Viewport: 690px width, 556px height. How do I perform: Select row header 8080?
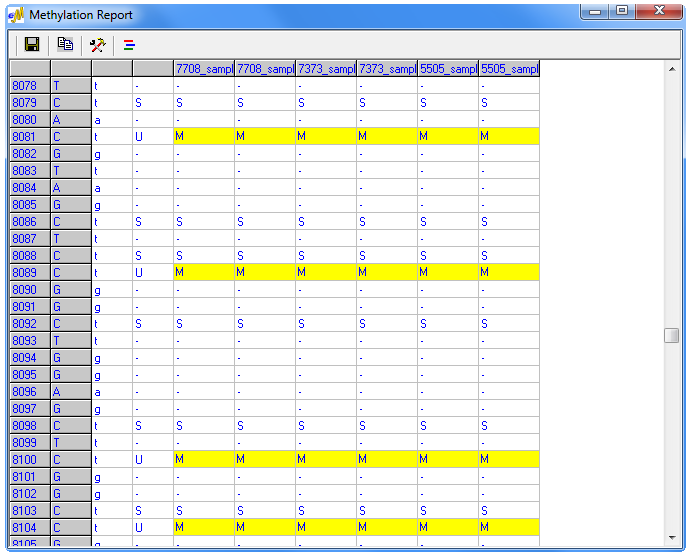pyautogui.click(x=30, y=119)
